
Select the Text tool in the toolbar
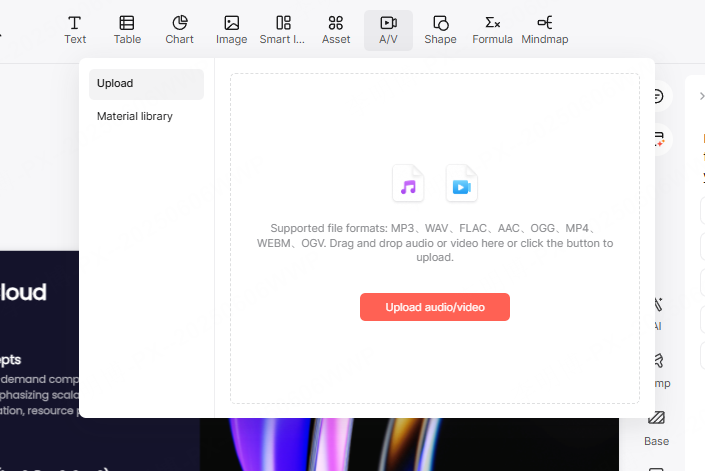(75, 30)
